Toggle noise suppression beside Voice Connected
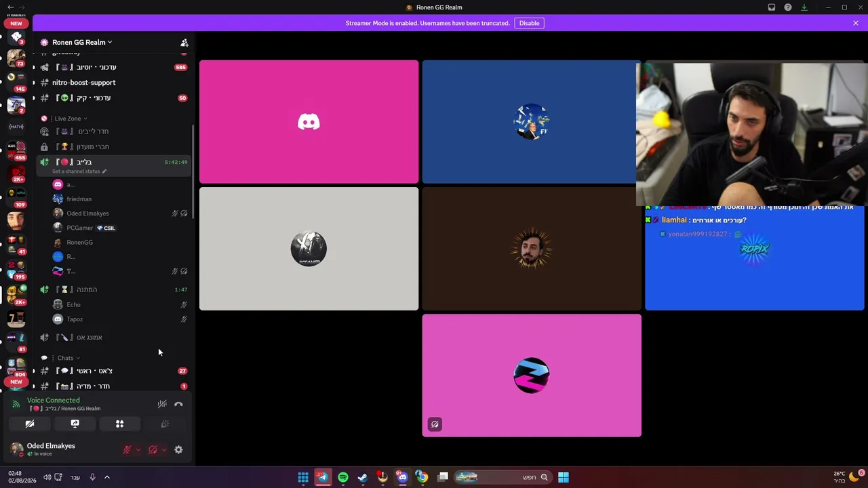 (x=162, y=404)
